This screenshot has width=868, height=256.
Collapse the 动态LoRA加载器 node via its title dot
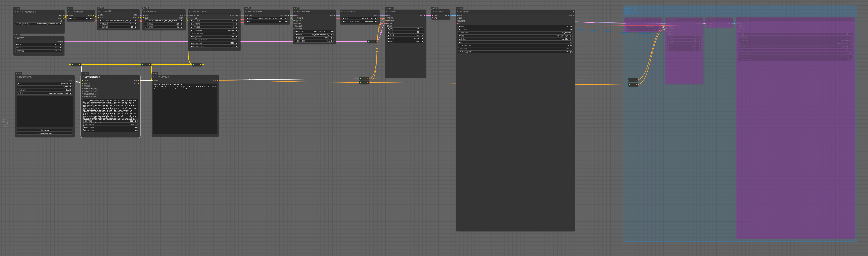coord(246,12)
